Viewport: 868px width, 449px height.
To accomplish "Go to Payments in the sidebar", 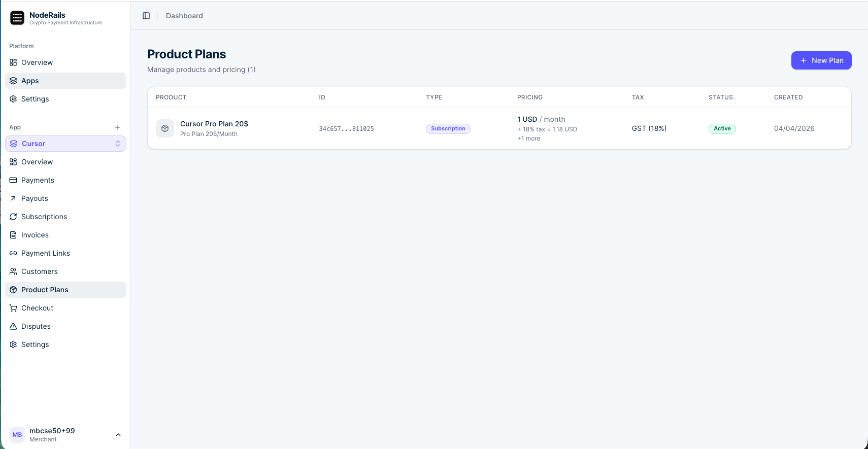I will pos(66,180).
